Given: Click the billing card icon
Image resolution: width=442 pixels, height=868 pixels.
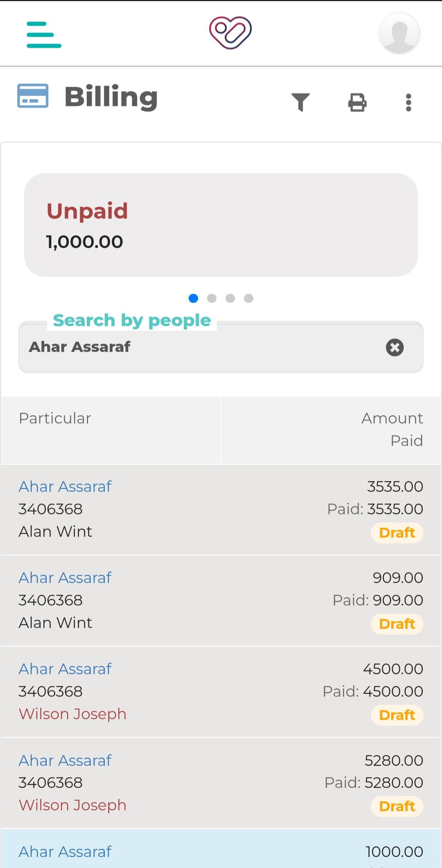Looking at the screenshot, I should 33,96.
